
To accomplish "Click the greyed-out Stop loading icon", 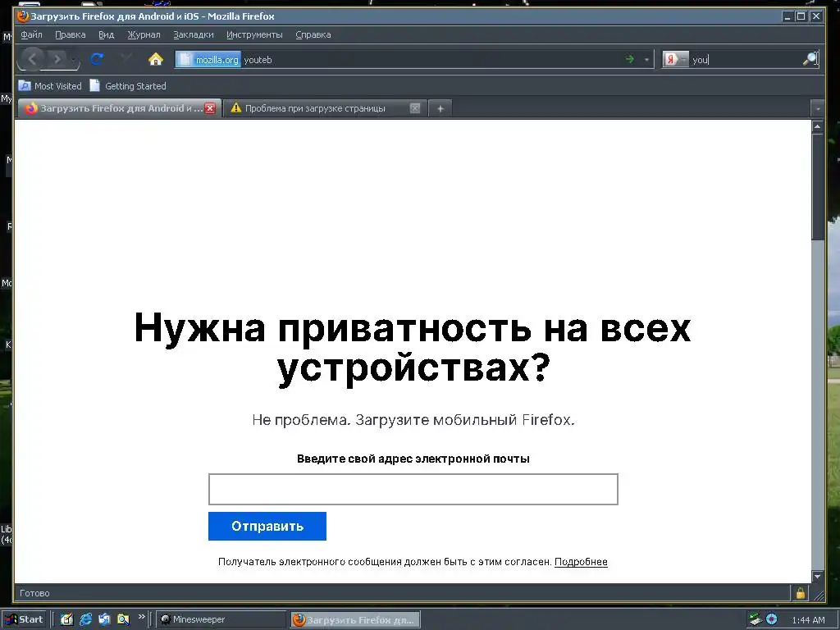I will coord(126,59).
